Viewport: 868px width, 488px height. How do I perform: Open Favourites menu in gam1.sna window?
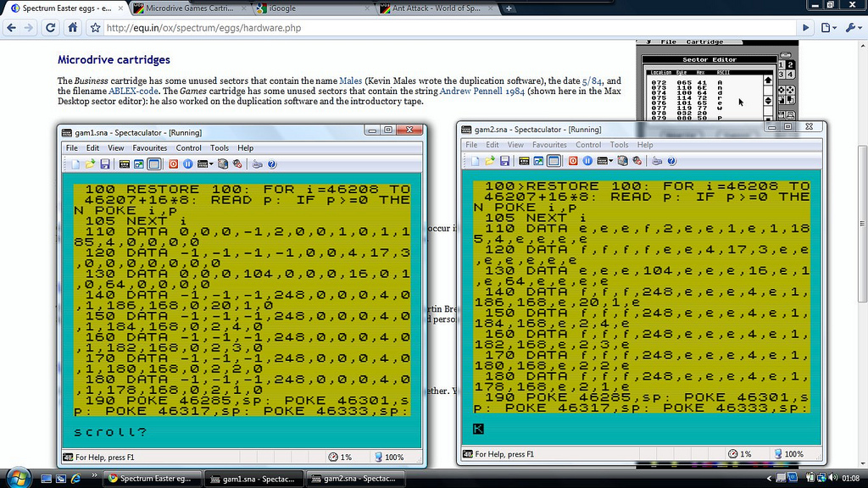(x=149, y=147)
